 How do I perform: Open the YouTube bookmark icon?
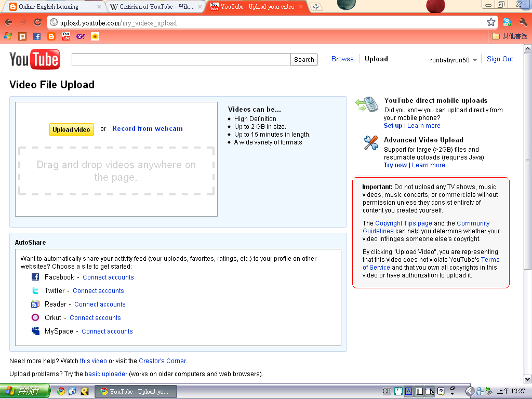coord(66,36)
